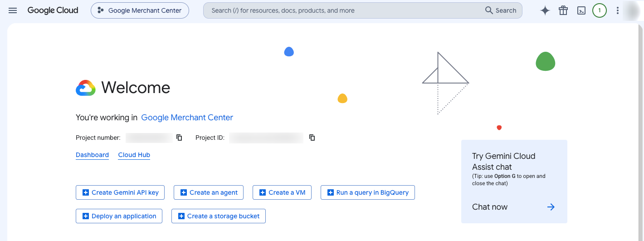
Task: Copy the project ID
Action: tap(312, 138)
